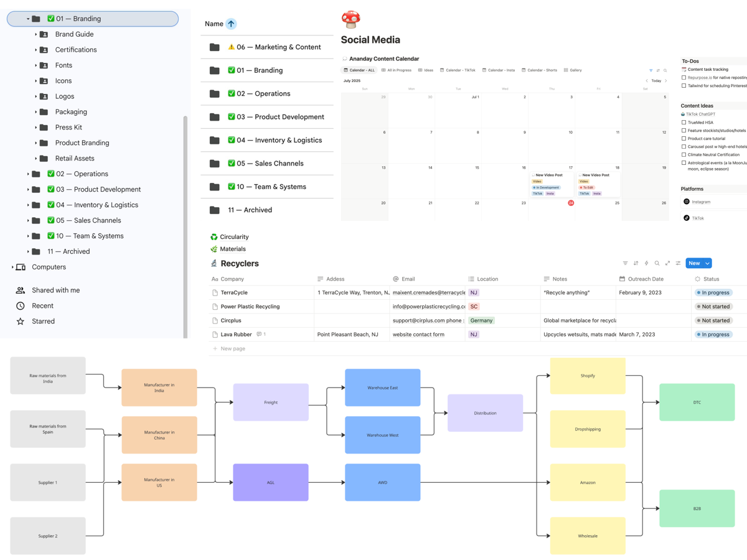Viewport: 747px width, 560px height.
Task: Click the Name sort direction arrow
Action: tap(231, 24)
